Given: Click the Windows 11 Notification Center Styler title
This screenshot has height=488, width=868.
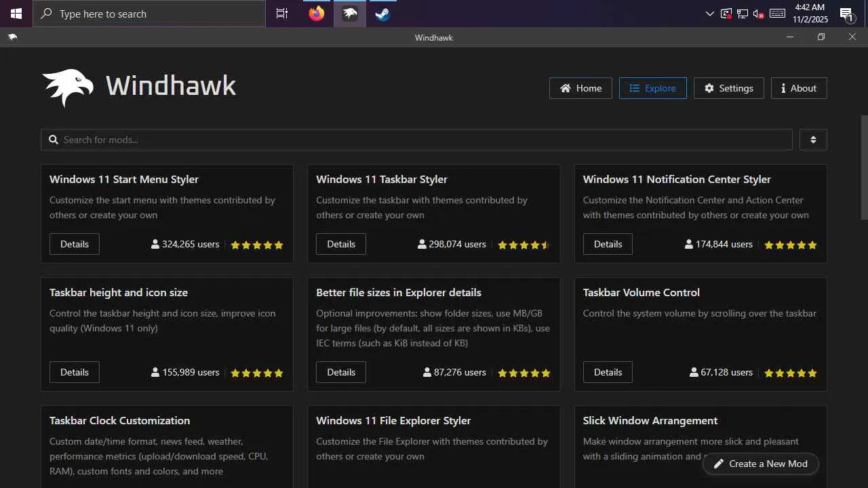Looking at the screenshot, I should (x=677, y=180).
